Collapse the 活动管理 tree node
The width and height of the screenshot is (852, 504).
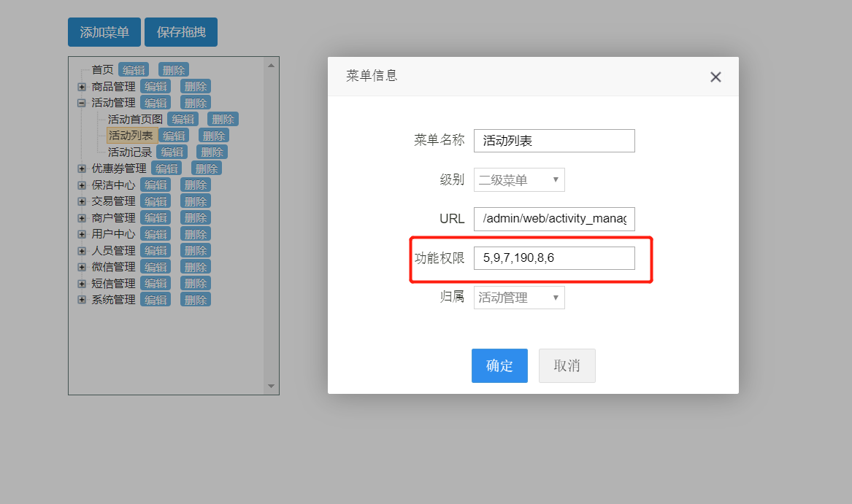(x=81, y=102)
